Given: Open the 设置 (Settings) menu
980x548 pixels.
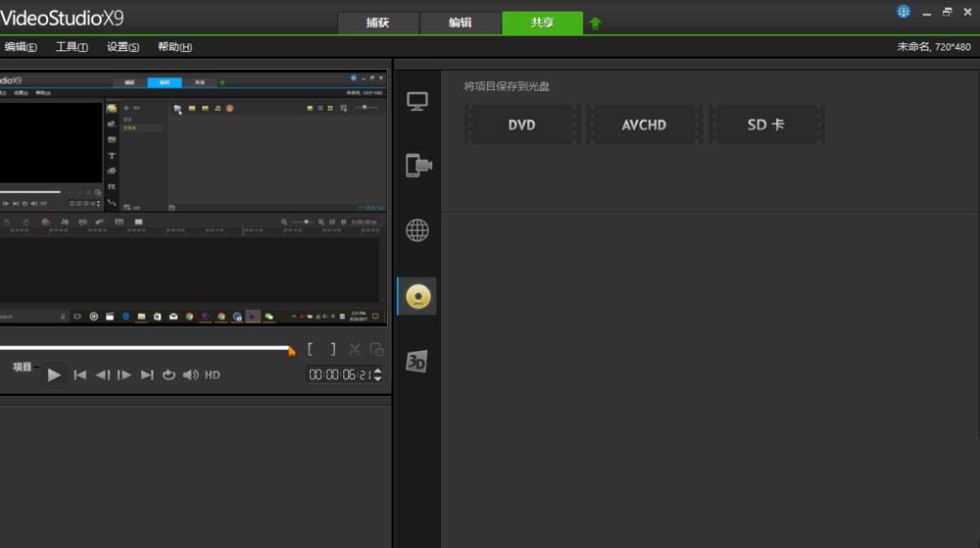Looking at the screenshot, I should pyautogui.click(x=122, y=47).
